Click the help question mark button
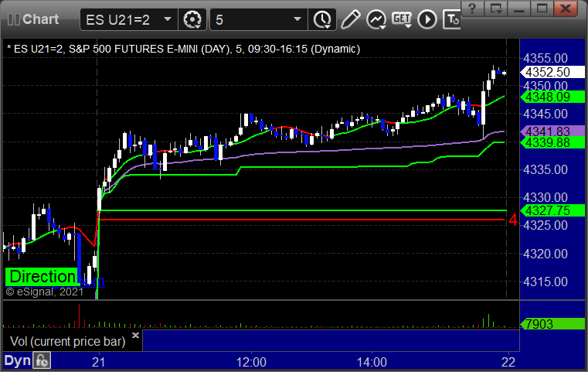 coord(472,9)
